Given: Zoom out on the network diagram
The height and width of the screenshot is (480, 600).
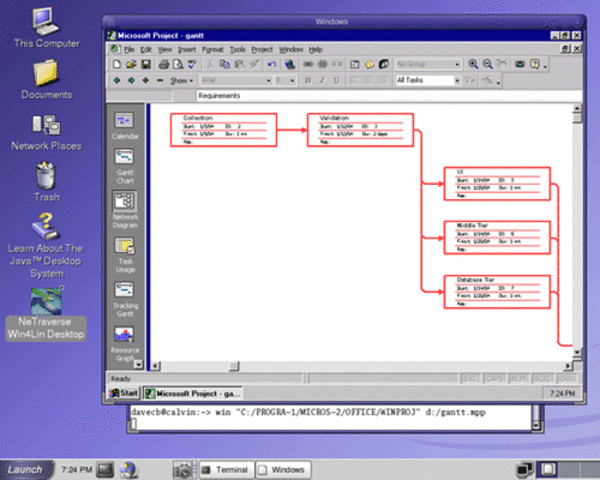Looking at the screenshot, I should click(x=488, y=64).
